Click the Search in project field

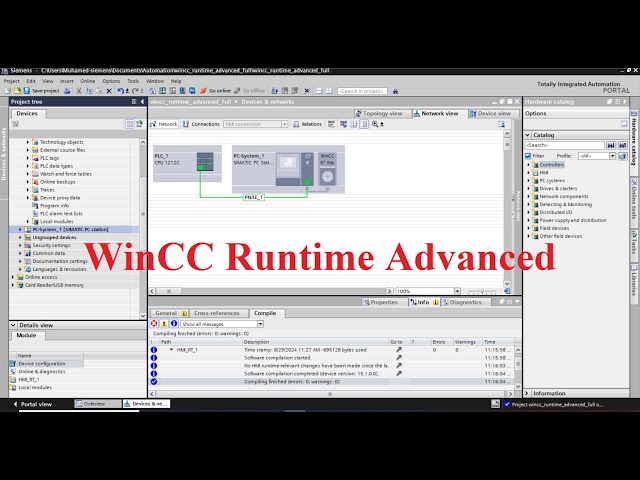pyautogui.click(x=362, y=91)
